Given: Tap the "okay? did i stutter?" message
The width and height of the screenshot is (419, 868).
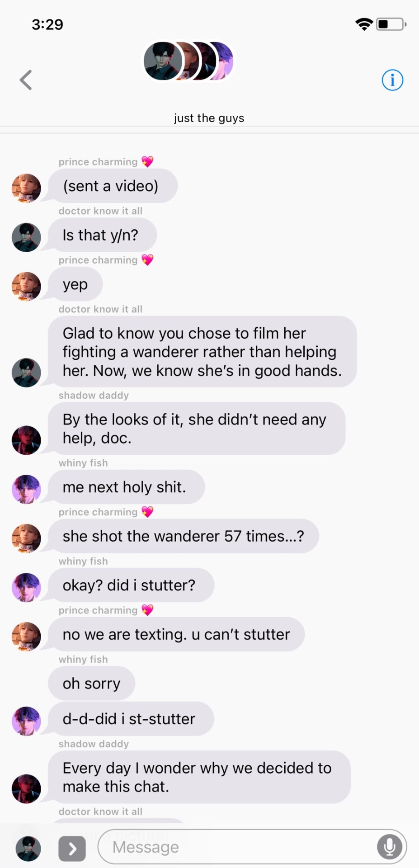Looking at the screenshot, I should click(x=131, y=585).
